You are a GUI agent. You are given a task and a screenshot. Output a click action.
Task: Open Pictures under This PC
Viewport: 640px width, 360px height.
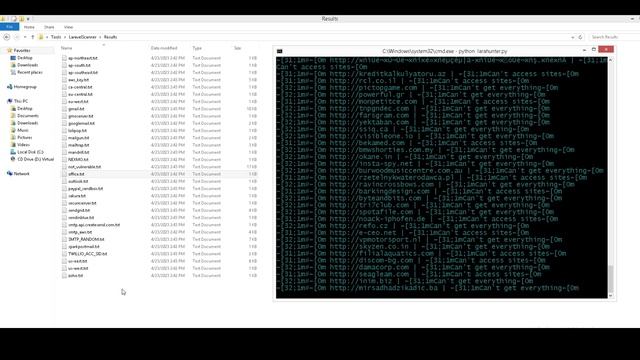click(x=24, y=138)
